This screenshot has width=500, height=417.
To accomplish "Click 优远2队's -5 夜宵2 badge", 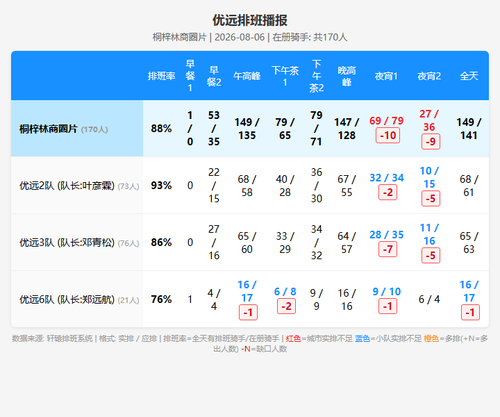I will (x=431, y=199).
